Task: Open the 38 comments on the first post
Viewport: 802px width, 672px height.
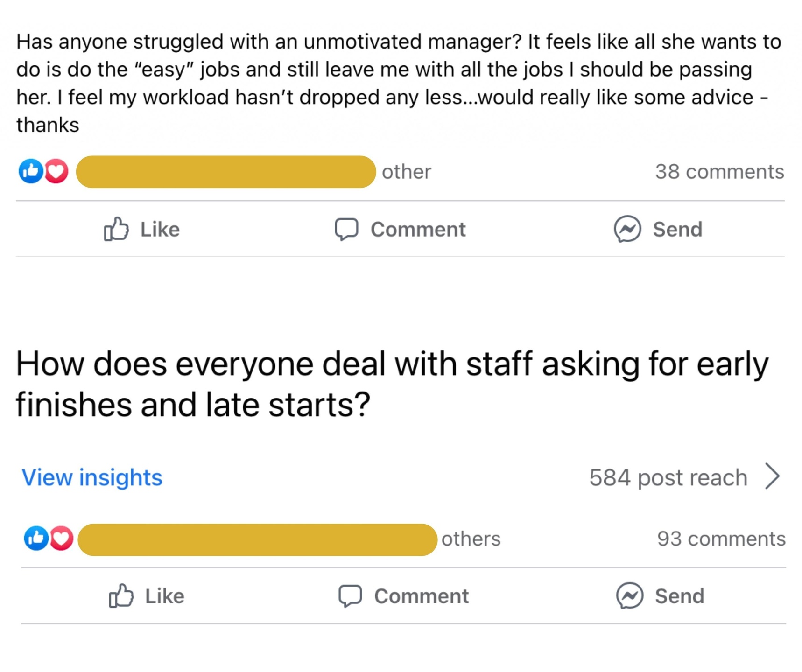Action: pos(719,172)
